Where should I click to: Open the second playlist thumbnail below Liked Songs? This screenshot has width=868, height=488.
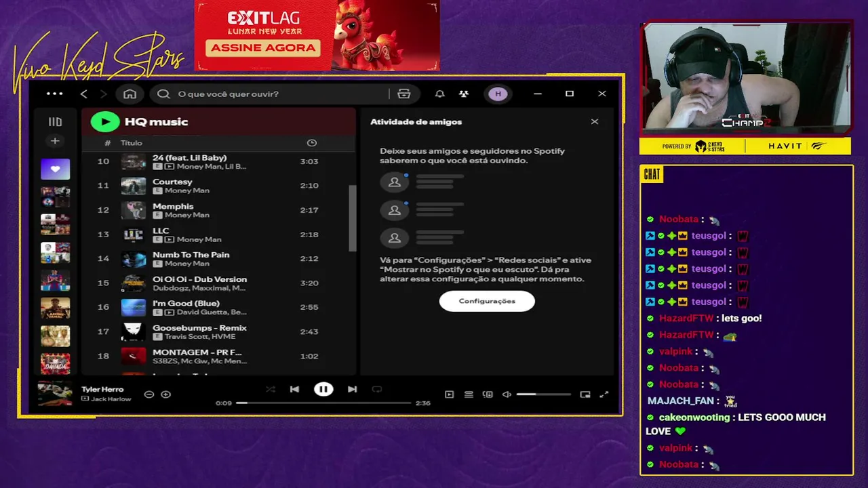55,224
